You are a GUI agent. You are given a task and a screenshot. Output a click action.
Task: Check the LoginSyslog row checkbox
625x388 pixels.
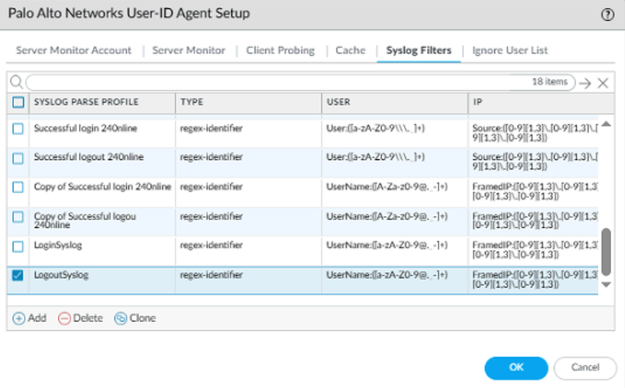(18, 246)
